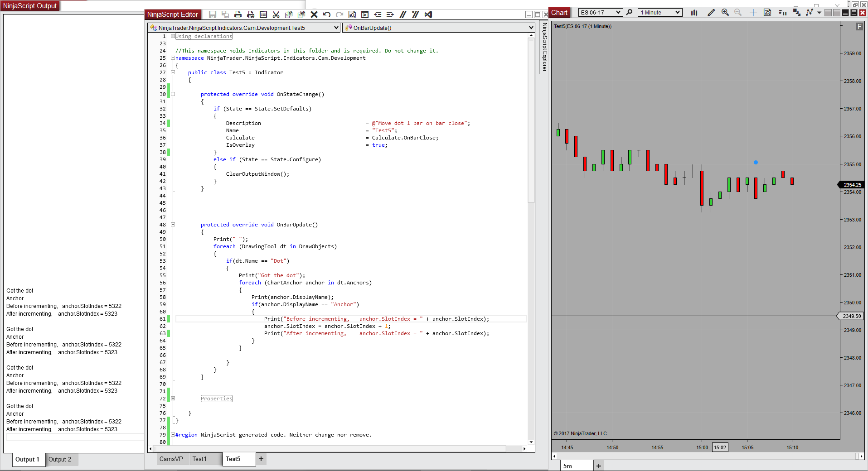This screenshot has width=868, height=471.
Task: Click the NinjaScript Output title label
Action: [30, 6]
